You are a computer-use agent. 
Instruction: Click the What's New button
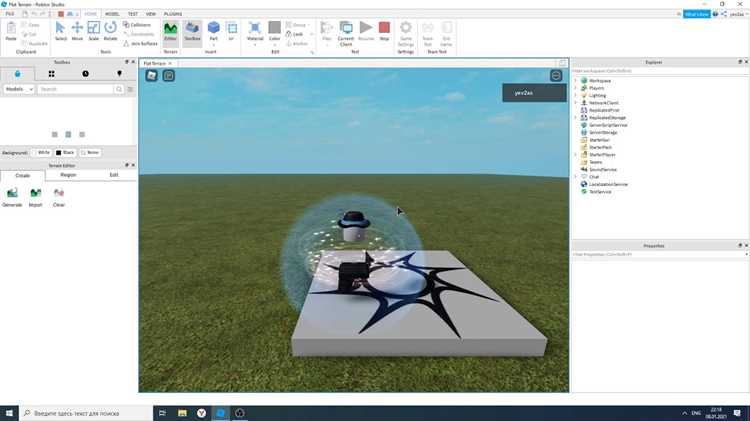pos(697,14)
